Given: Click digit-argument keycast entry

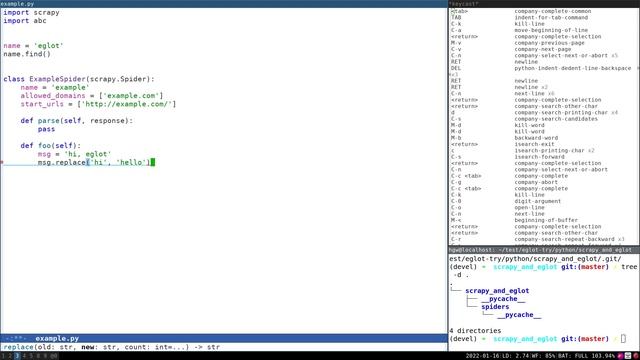Looking at the screenshot, I should tap(538, 201).
